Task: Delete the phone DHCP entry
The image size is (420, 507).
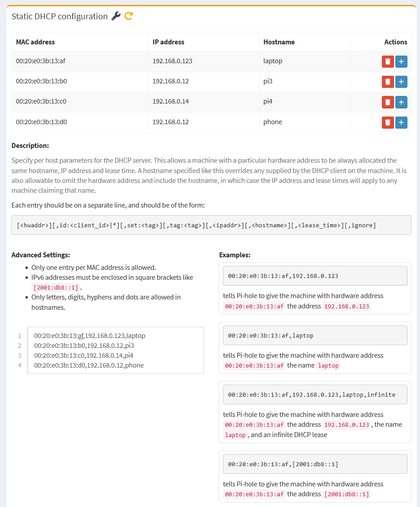Action: tap(388, 122)
